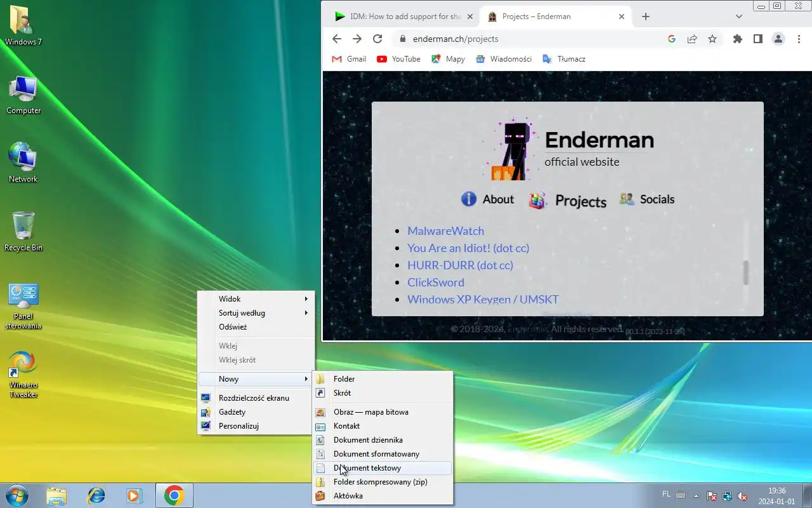Choose Rozdzielczość ekranu from the menu
812x508 pixels.
click(x=256, y=398)
